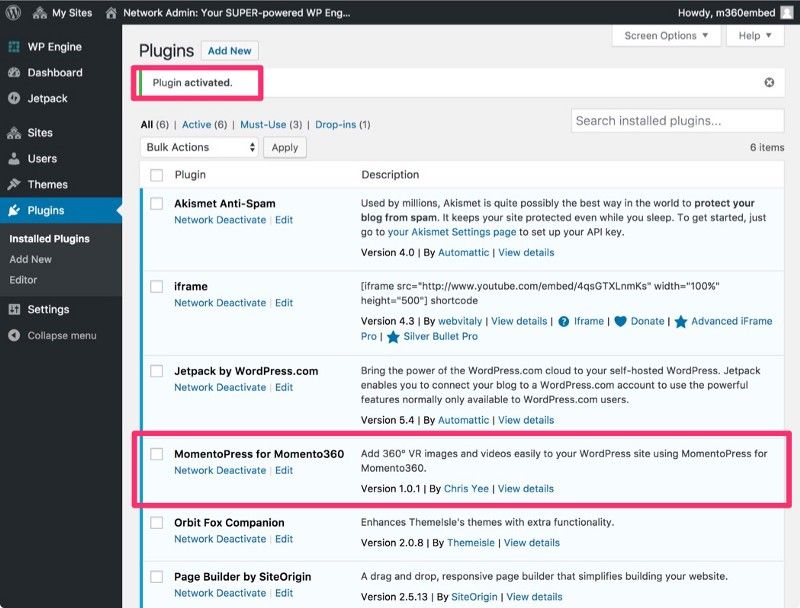Check the Orbit Fox Companion checkbox
Screen dimensions: 800x608
pyautogui.click(x=157, y=523)
